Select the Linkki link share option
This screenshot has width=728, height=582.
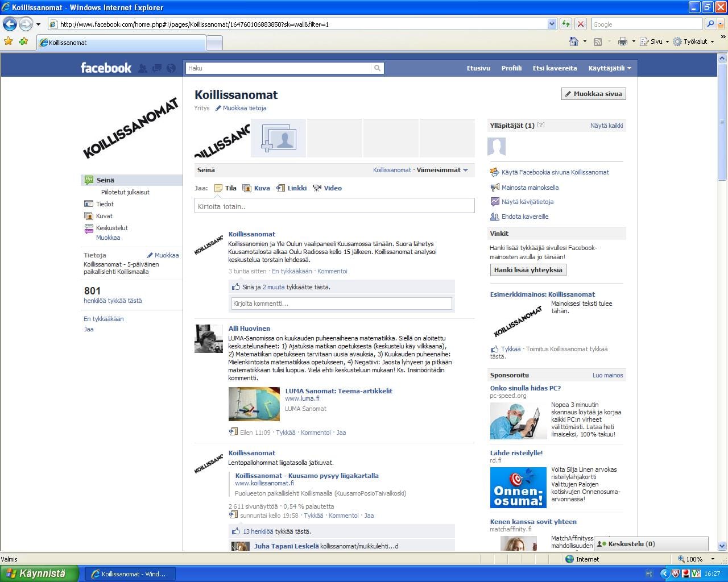[291, 188]
